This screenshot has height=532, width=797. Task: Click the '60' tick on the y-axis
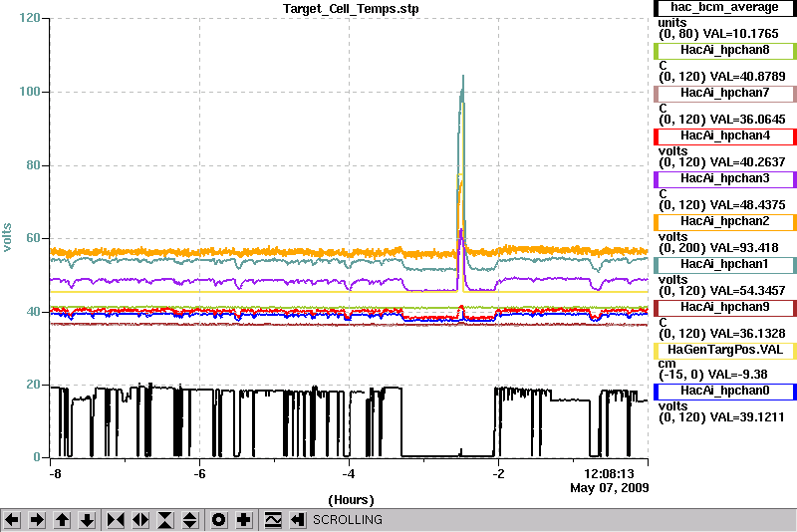pos(34,238)
